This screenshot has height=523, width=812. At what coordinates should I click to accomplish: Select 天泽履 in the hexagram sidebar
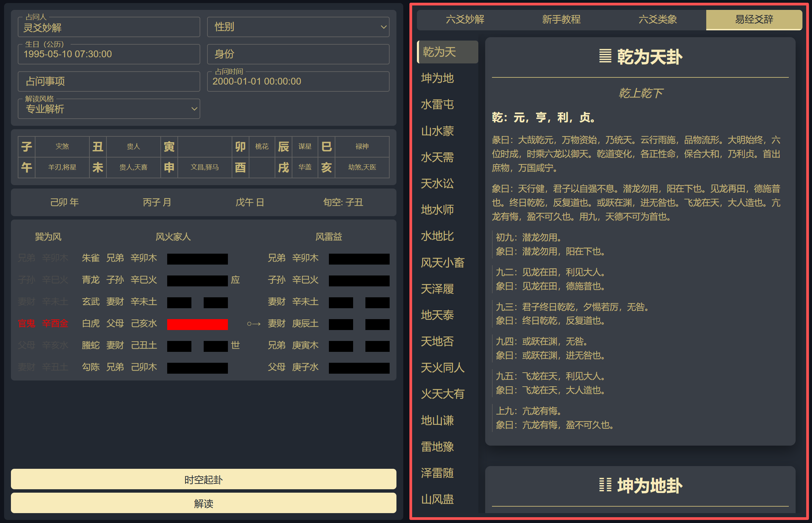437,289
